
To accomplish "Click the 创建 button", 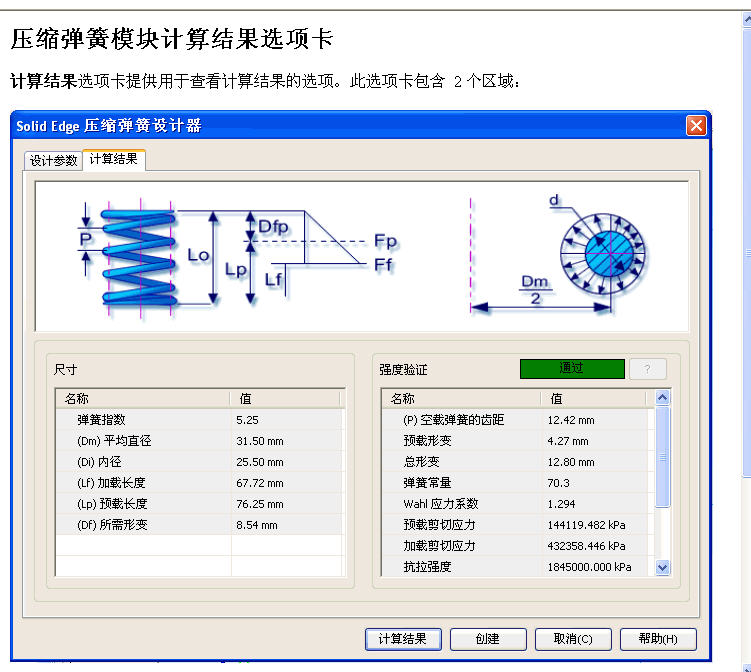I will tap(488, 639).
